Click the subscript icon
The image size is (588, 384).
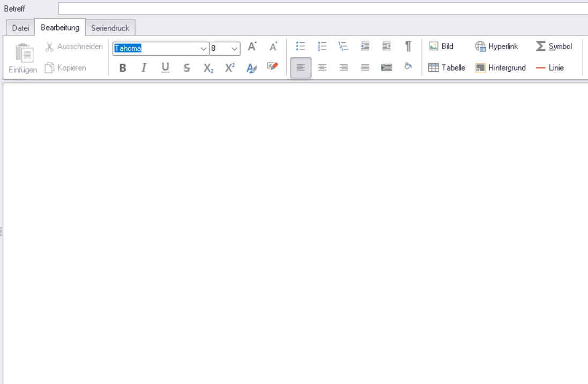pyautogui.click(x=208, y=68)
